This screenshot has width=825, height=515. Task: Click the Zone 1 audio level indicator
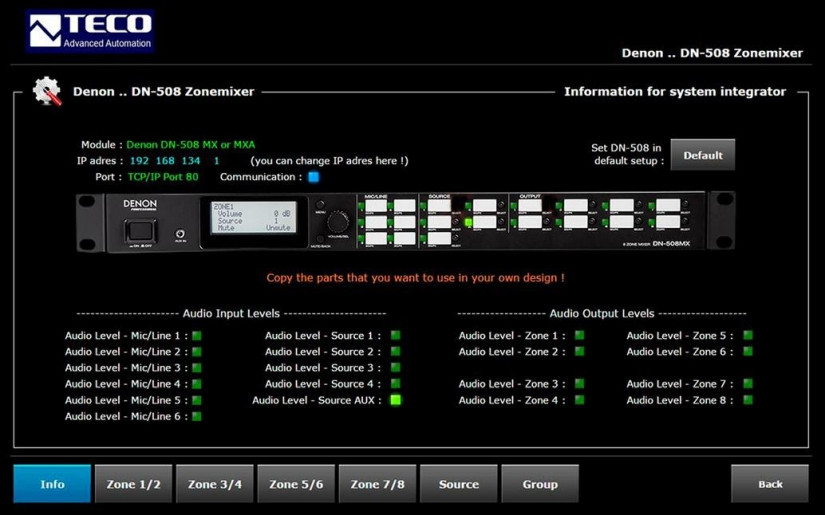tap(579, 336)
